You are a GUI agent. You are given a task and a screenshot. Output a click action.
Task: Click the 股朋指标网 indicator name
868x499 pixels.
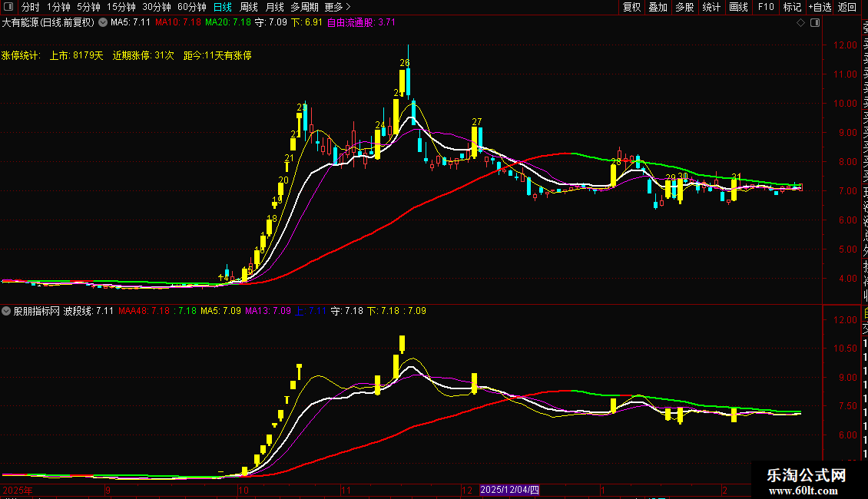click(37, 311)
